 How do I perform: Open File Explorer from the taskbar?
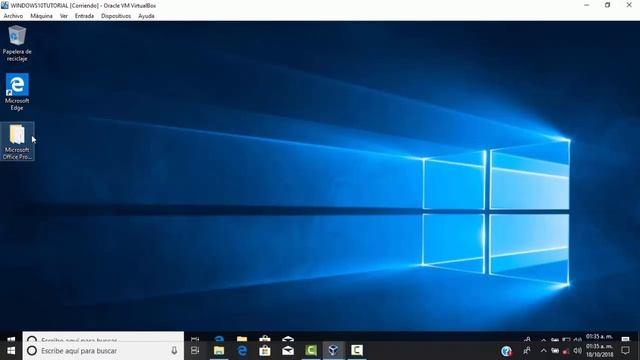coord(219,351)
